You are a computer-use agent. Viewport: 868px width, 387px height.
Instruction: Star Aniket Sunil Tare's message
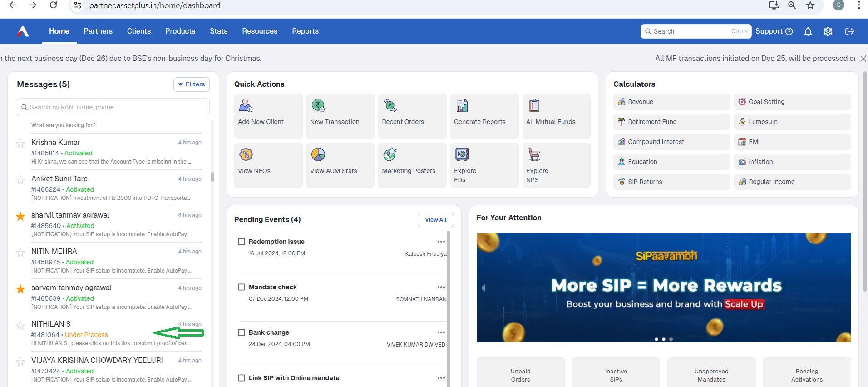click(x=20, y=180)
